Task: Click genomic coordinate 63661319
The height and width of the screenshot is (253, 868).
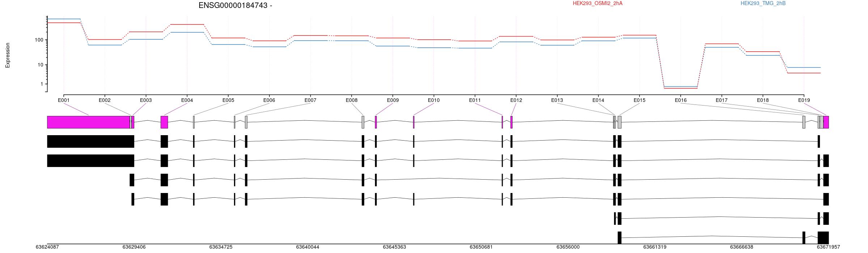Action: (655, 247)
